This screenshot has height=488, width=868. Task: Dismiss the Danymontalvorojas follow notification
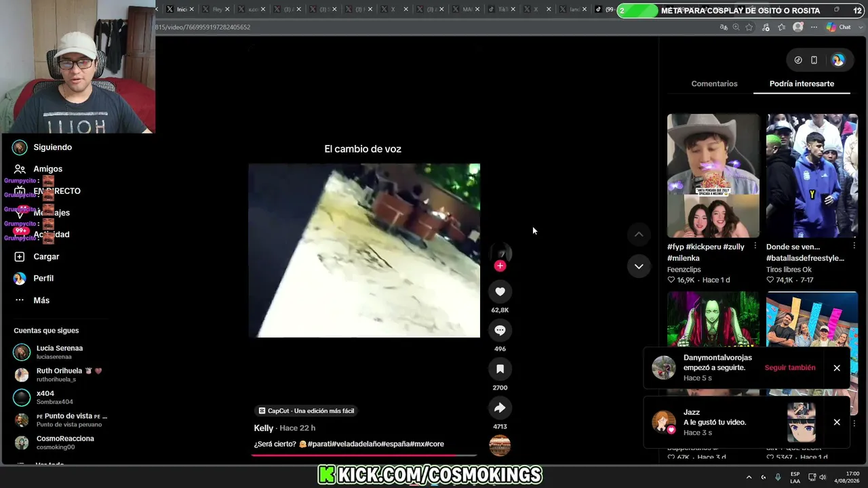(x=837, y=368)
